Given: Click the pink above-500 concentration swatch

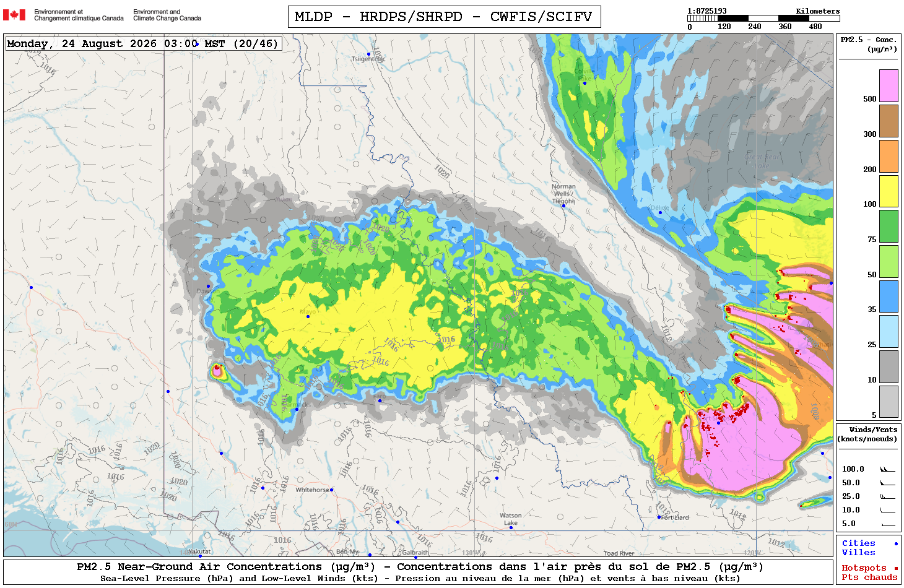Looking at the screenshot, I should pyautogui.click(x=889, y=85).
